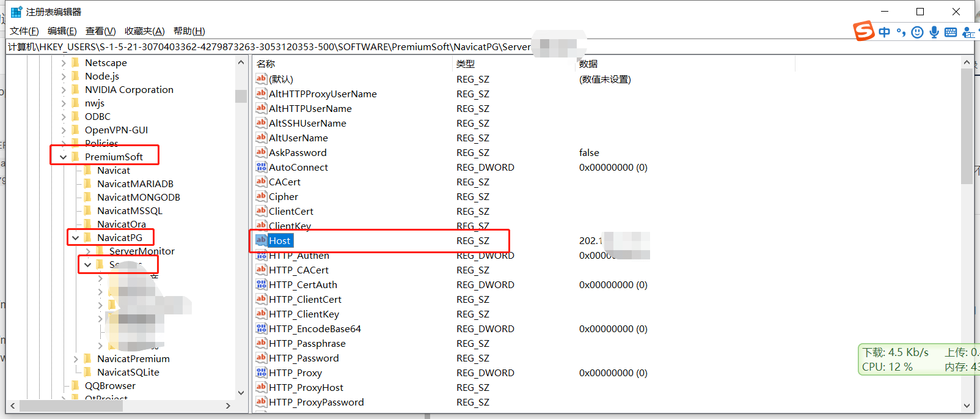Select the AskPassword string icon
Image resolution: width=980 pixels, height=419 pixels.
261,152
